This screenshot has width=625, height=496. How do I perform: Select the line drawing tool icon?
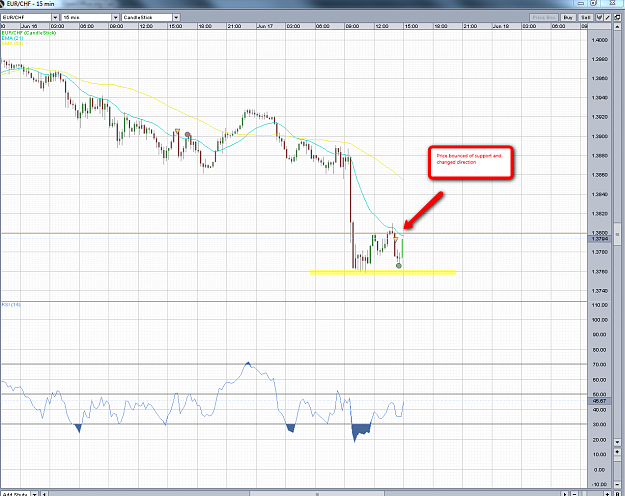point(607,18)
